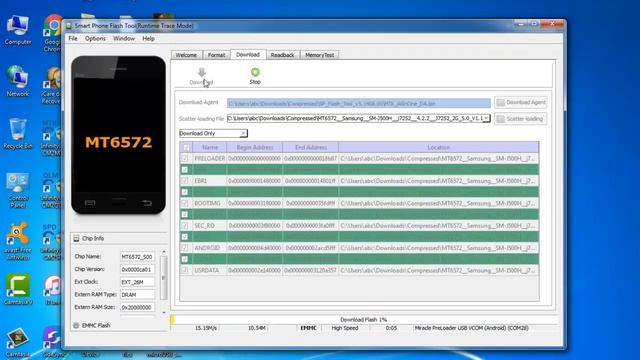
Task: Click the Flash Tool title bar icon
Action: pos(69,26)
